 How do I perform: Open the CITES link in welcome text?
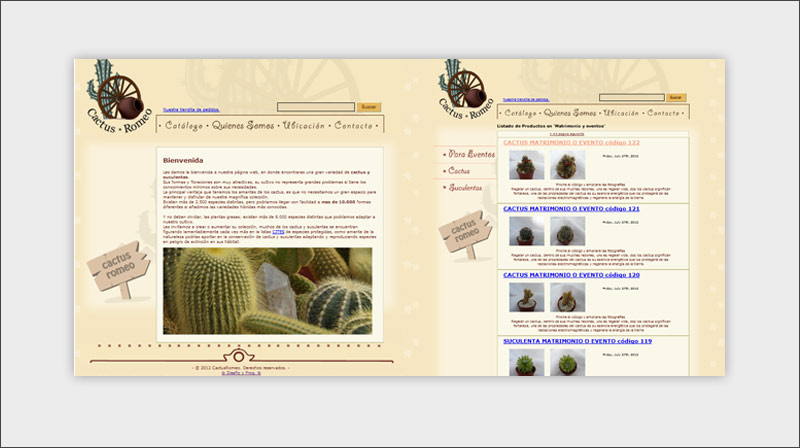tap(278, 232)
